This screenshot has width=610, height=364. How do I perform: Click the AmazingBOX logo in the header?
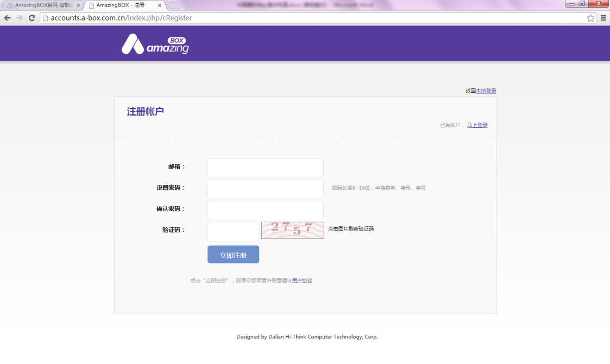pos(155,44)
